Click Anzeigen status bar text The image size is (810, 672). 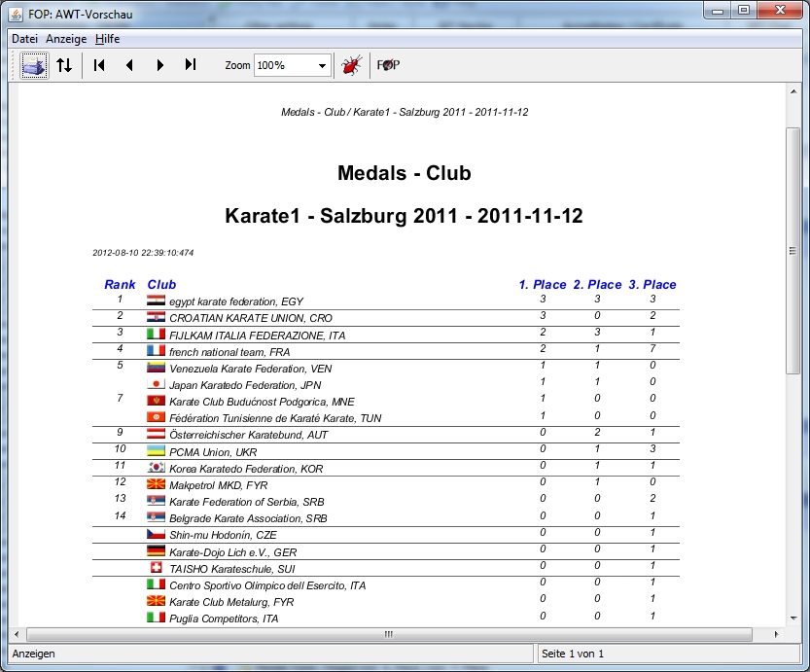tap(34, 654)
